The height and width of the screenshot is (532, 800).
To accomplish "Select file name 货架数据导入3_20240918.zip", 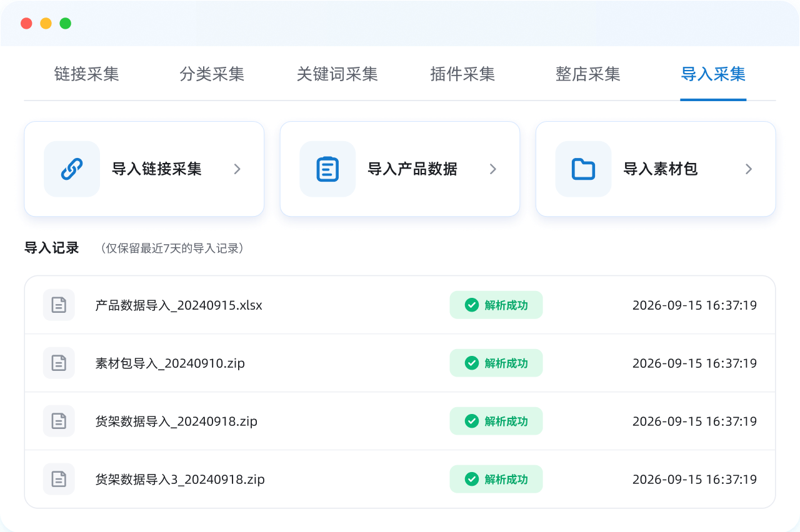I will 180,479.
